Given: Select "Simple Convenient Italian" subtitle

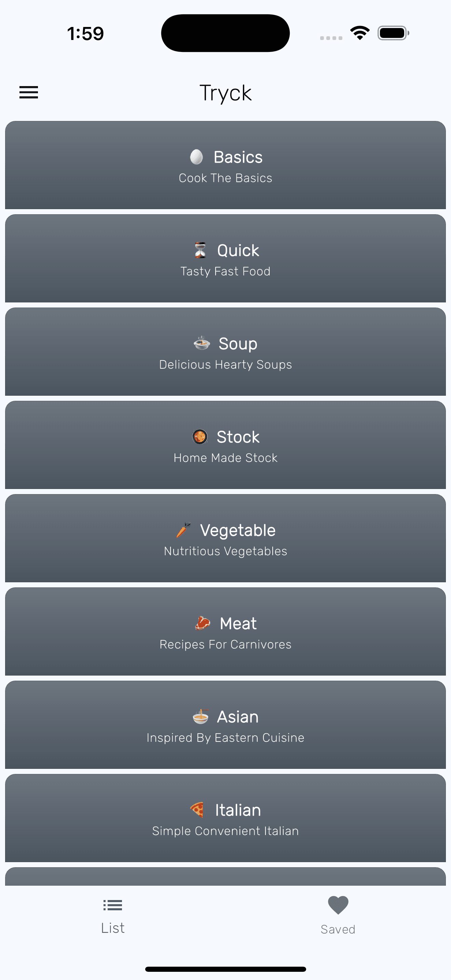Looking at the screenshot, I should pyautogui.click(x=225, y=831).
